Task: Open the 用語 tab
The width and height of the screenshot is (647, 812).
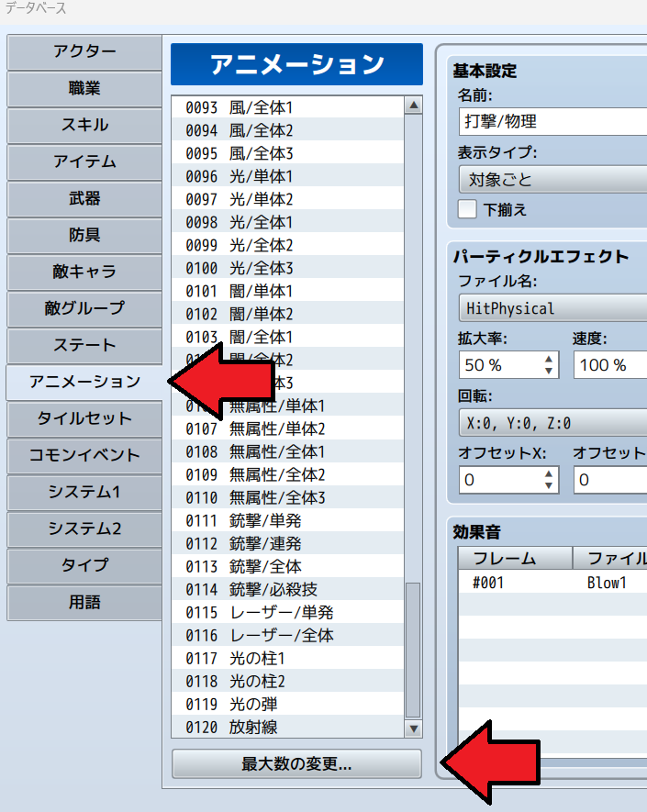Action: (x=84, y=603)
